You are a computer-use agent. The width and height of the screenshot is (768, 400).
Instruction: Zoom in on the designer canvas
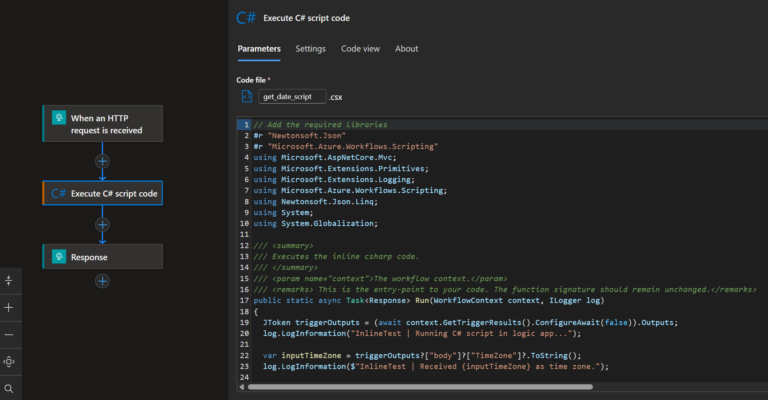click(9, 307)
